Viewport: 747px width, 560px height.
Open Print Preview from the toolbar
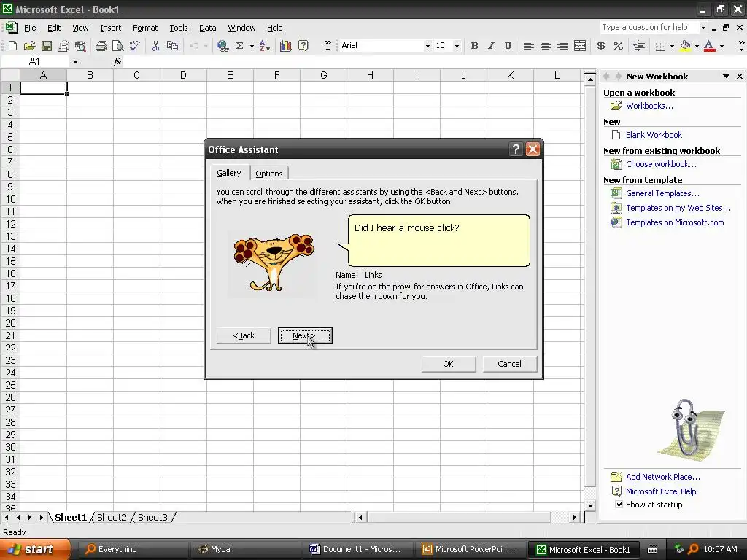point(117,46)
